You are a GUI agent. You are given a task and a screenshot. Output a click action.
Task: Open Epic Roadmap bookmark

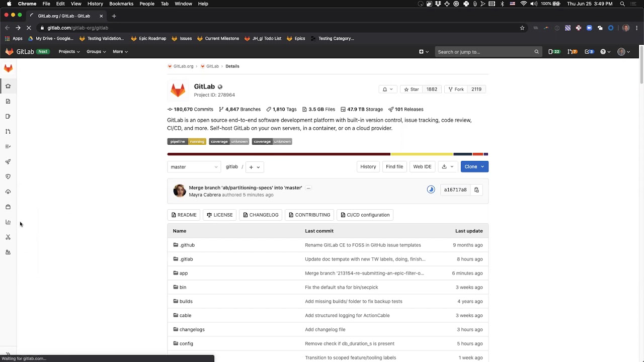click(148, 38)
